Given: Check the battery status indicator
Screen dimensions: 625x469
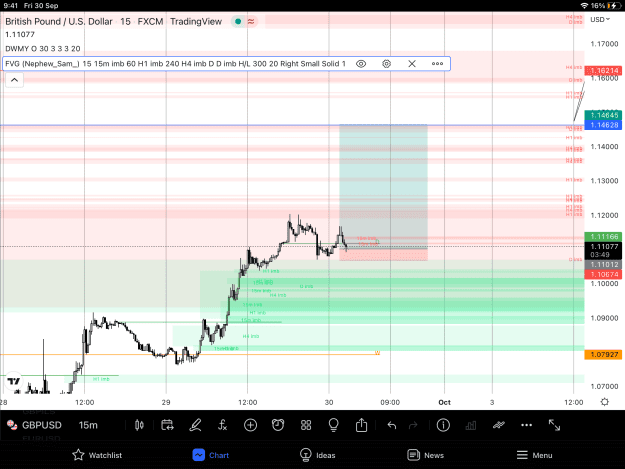Looking at the screenshot, I should 613,6.
